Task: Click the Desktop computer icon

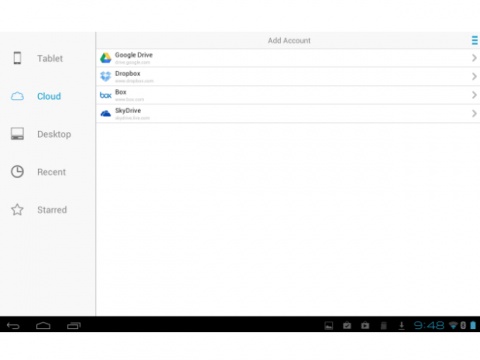Action: 17,134
